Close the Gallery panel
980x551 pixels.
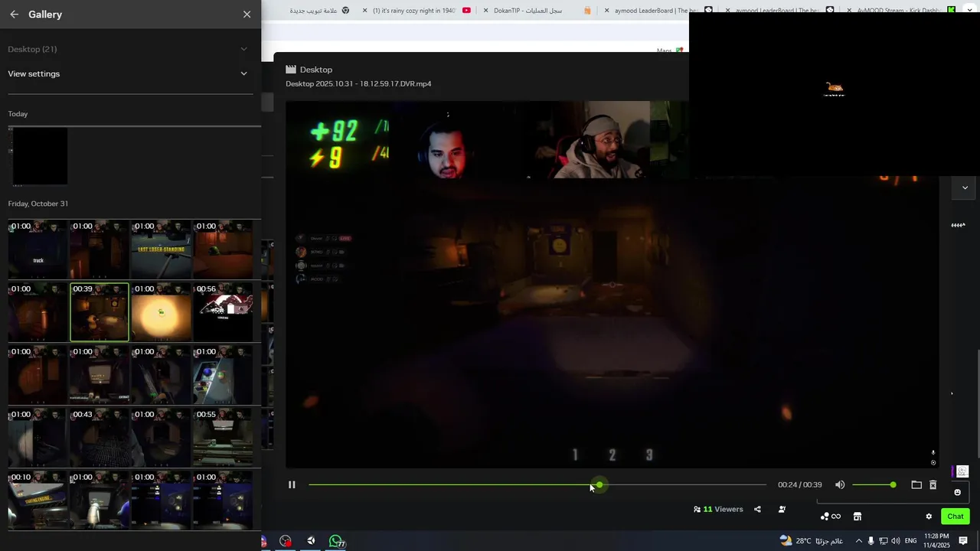point(247,15)
